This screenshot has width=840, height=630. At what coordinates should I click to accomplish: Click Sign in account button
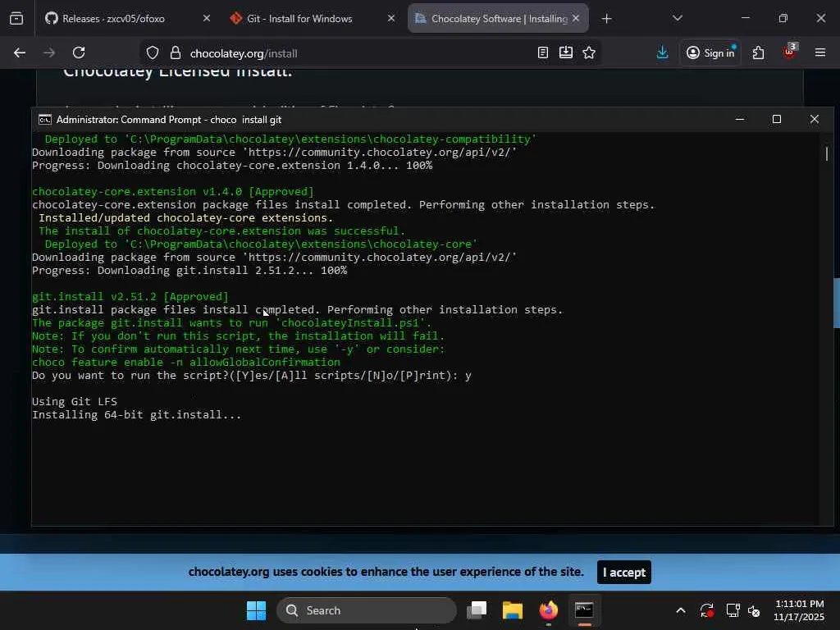(x=710, y=53)
